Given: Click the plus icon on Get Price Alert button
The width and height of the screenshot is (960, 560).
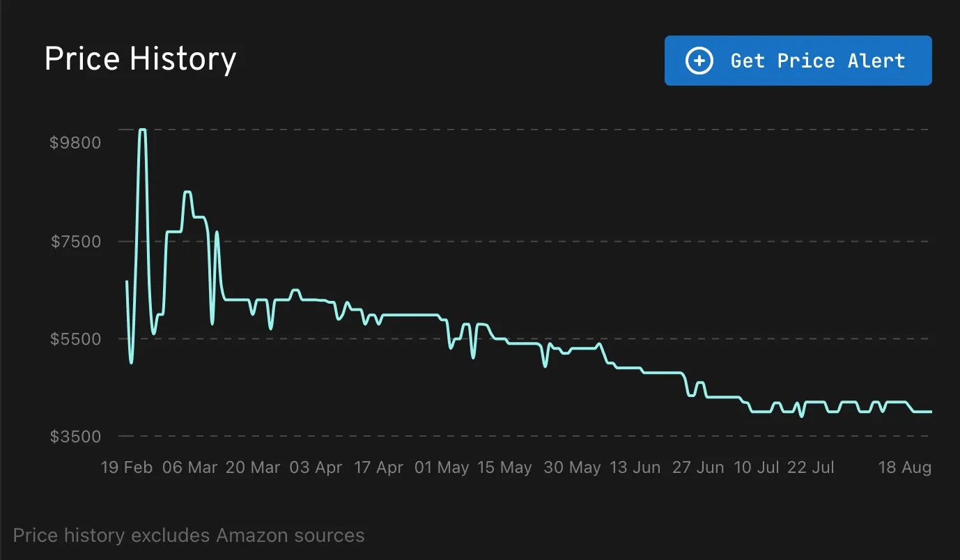Looking at the screenshot, I should 698,61.
